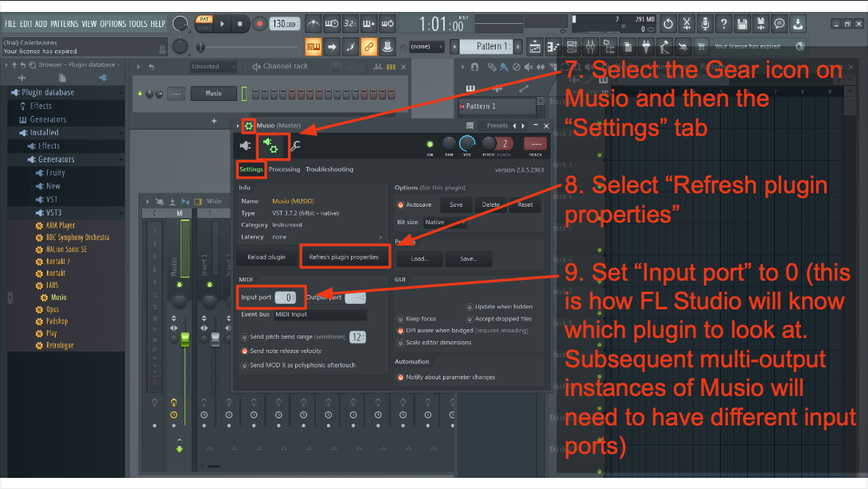Open the Musio plugin gear settings icon
Viewport: 868px width, 489px height.
pos(248,126)
